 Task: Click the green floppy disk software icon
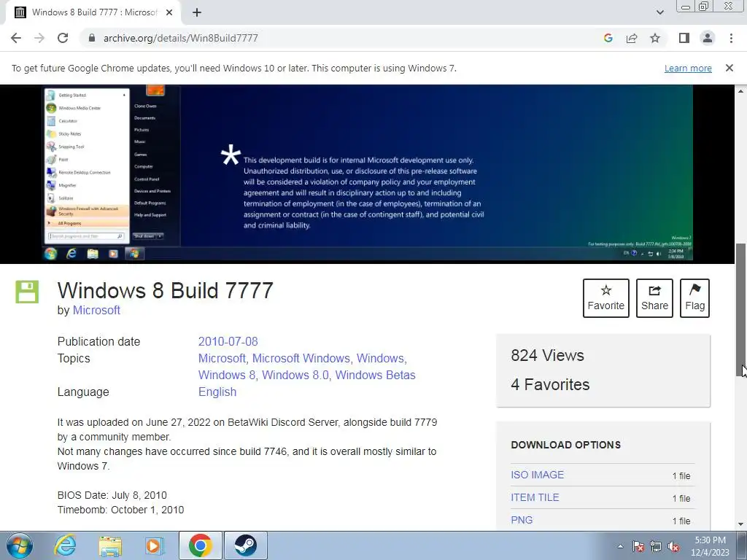(27, 292)
